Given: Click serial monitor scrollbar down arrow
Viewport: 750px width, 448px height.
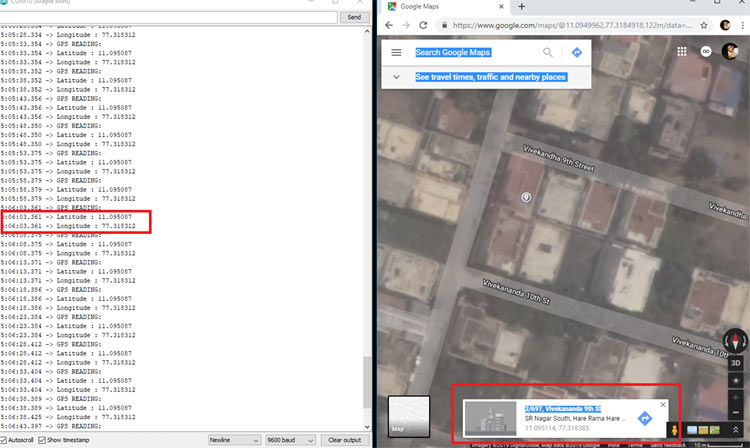Looking at the screenshot, I should tap(367, 427).
